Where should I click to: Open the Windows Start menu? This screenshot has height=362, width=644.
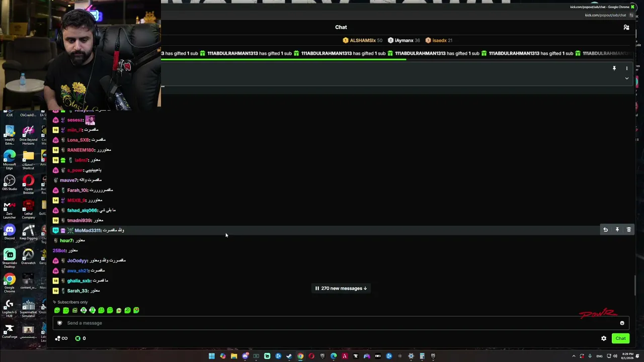coord(212,356)
